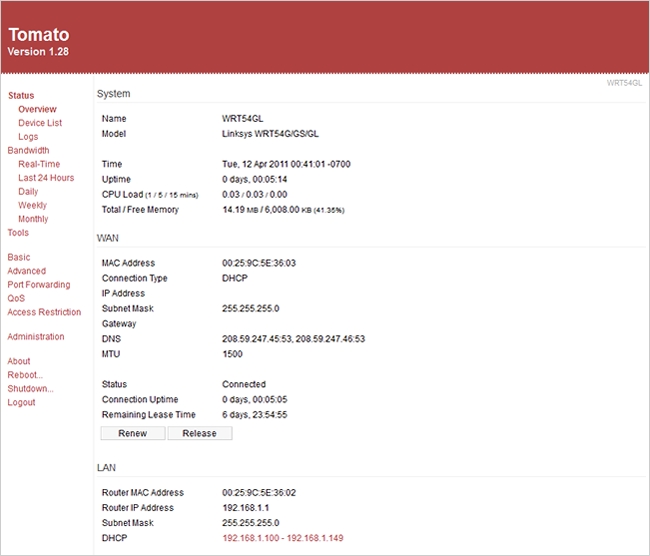Click the Version 1.28 text
The width and height of the screenshot is (650, 556).
coord(38,51)
